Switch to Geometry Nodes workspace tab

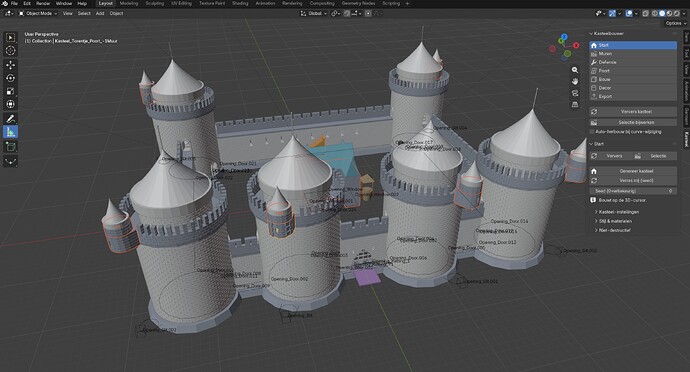tap(358, 4)
